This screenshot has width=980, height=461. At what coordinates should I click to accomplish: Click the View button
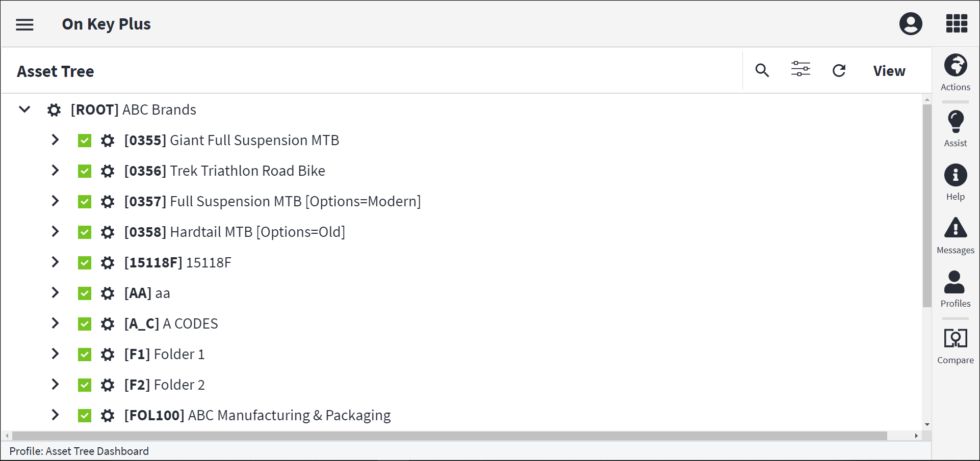[889, 71]
